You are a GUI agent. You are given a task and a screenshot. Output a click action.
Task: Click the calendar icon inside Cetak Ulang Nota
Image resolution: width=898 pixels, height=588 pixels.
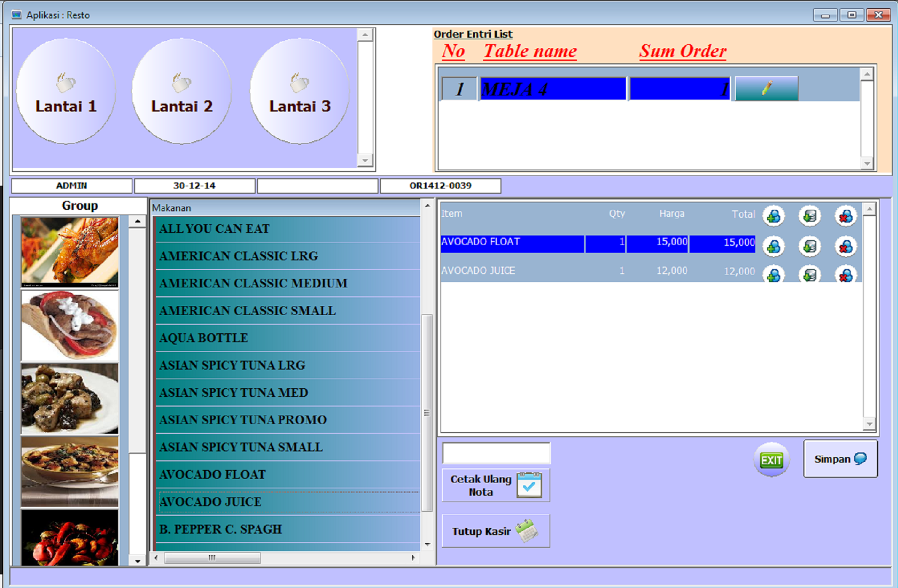tap(528, 484)
